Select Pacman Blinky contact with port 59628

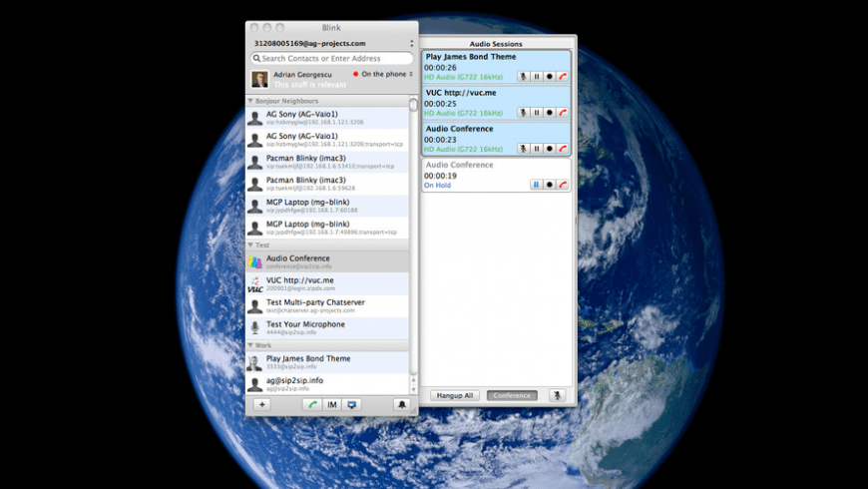pyautogui.click(x=327, y=184)
